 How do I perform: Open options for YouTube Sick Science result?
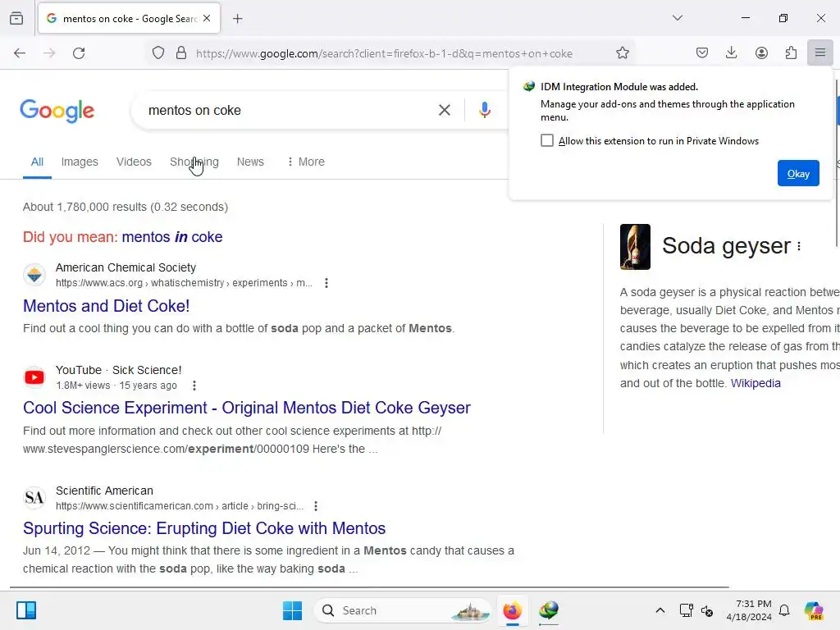(x=194, y=386)
